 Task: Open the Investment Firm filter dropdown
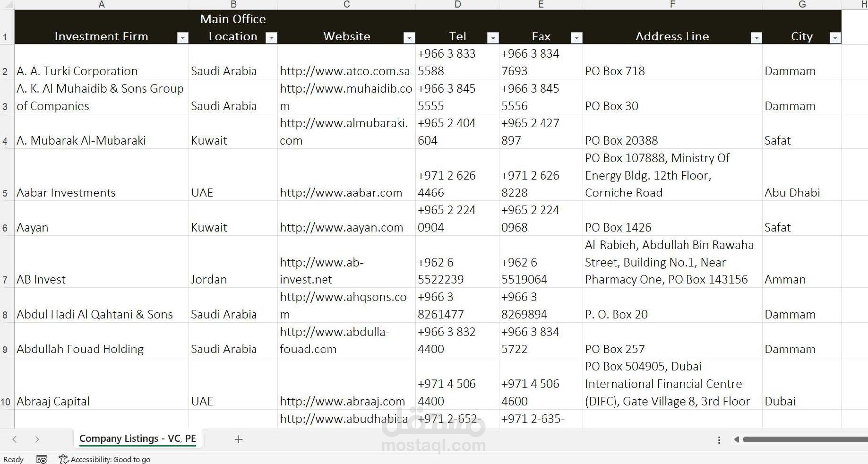pyautogui.click(x=182, y=38)
